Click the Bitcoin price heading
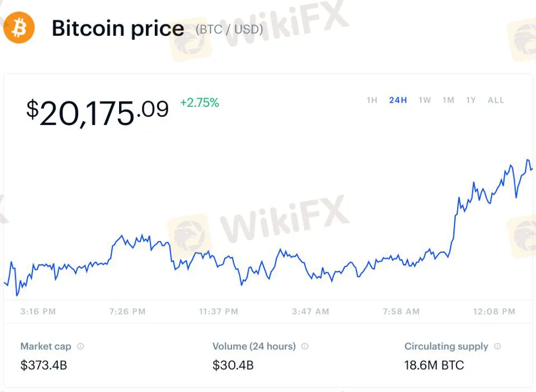Viewport: 536px width, 392px height. [x=117, y=28]
